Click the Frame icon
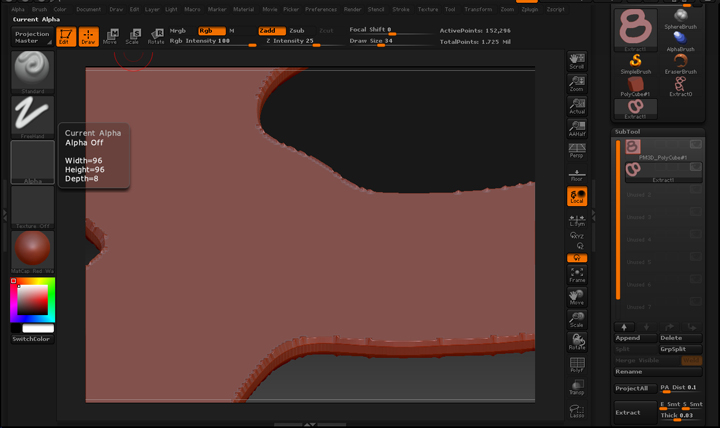 577,275
